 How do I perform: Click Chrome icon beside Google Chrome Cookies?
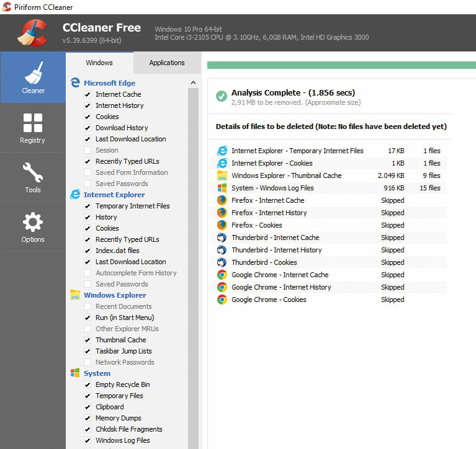click(222, 300)
